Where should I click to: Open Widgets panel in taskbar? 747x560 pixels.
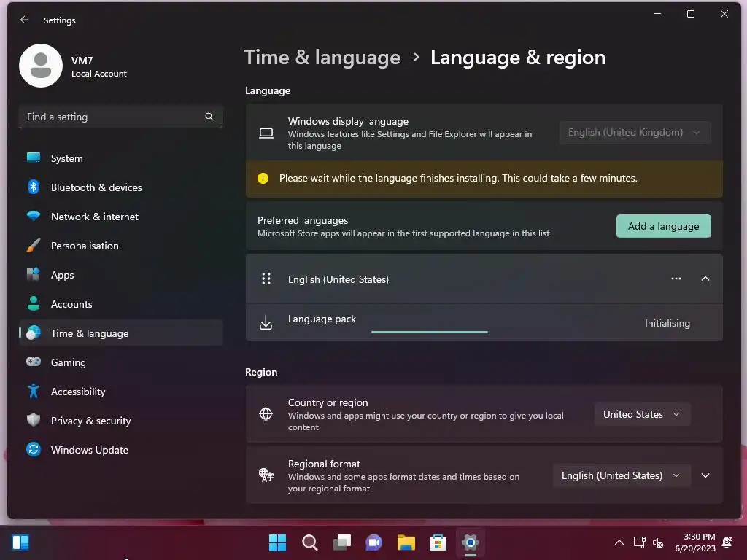(x=20, y=542)
